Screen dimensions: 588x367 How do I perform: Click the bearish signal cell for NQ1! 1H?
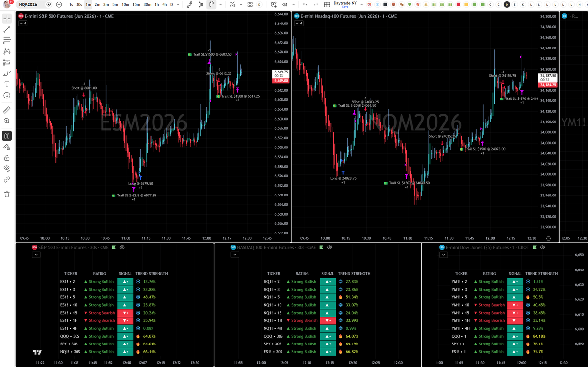[328, 320]
